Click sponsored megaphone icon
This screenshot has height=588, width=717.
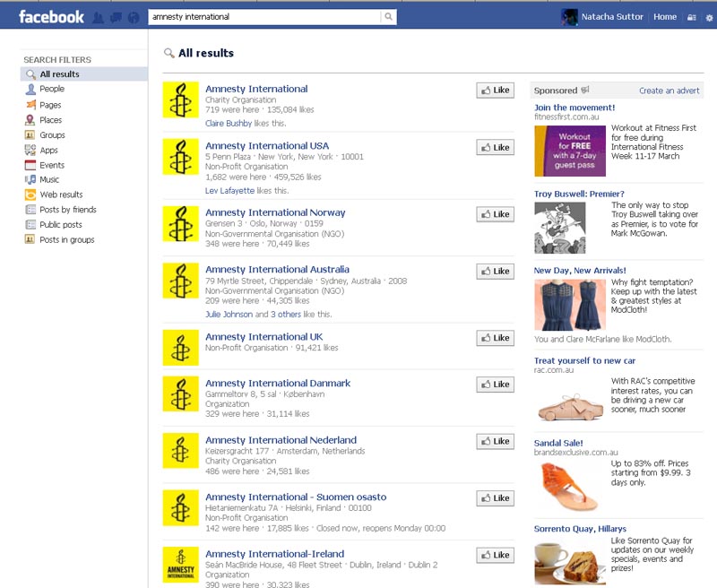(x=585, y=90)
